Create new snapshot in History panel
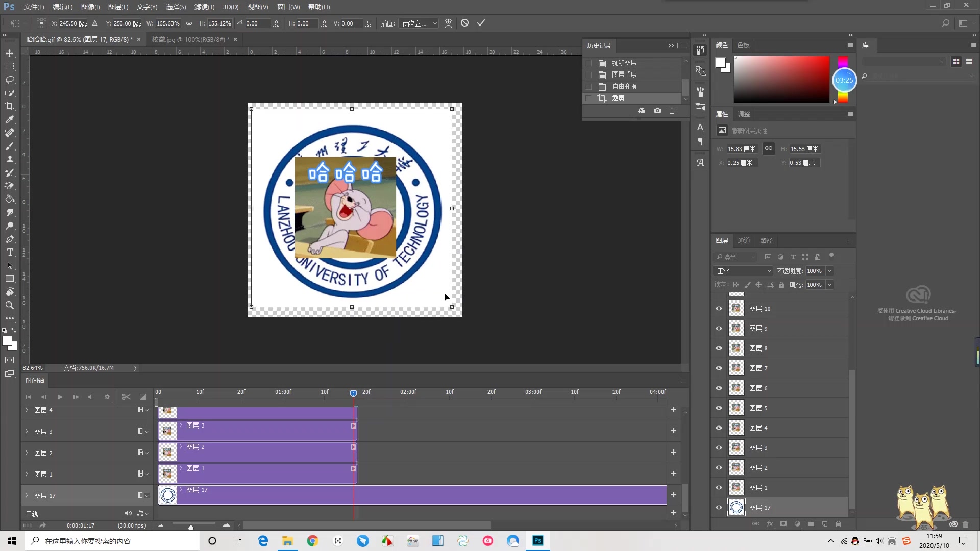Screen dimensions: 980x551 tap(657, 110)
